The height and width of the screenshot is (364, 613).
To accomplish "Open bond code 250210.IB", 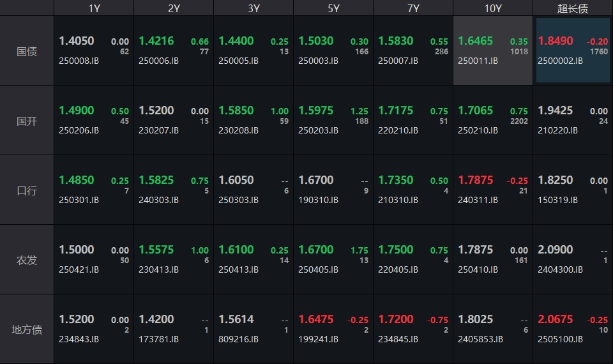I will point(478,130).
